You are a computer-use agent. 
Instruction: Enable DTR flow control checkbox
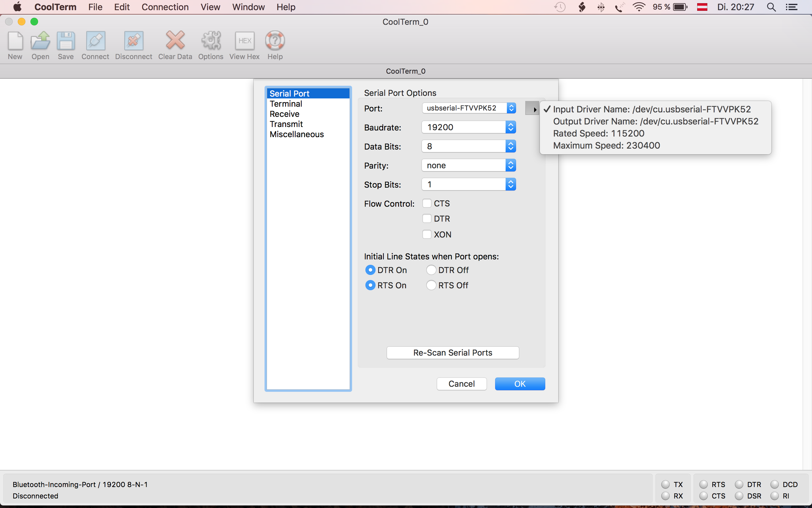427,219
